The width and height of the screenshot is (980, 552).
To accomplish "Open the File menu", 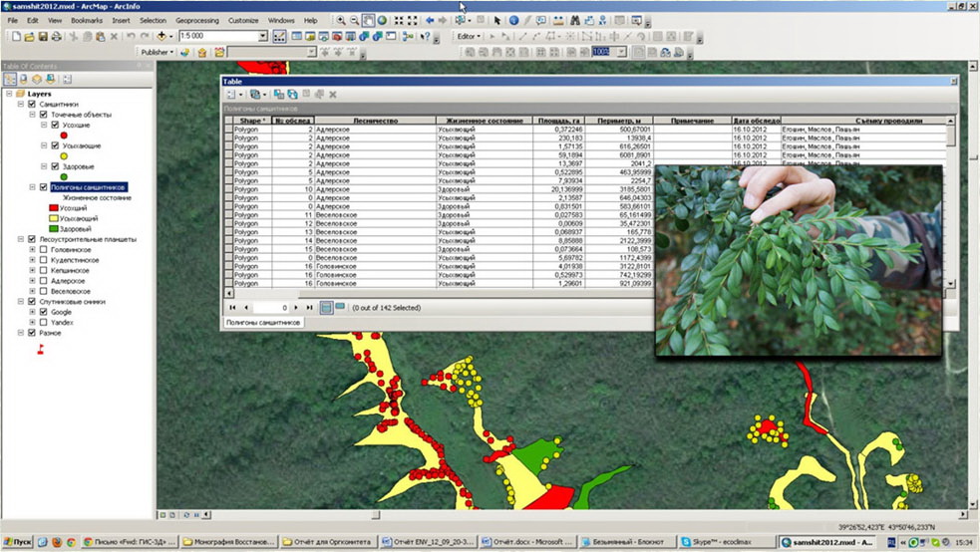I will [13, 21].
